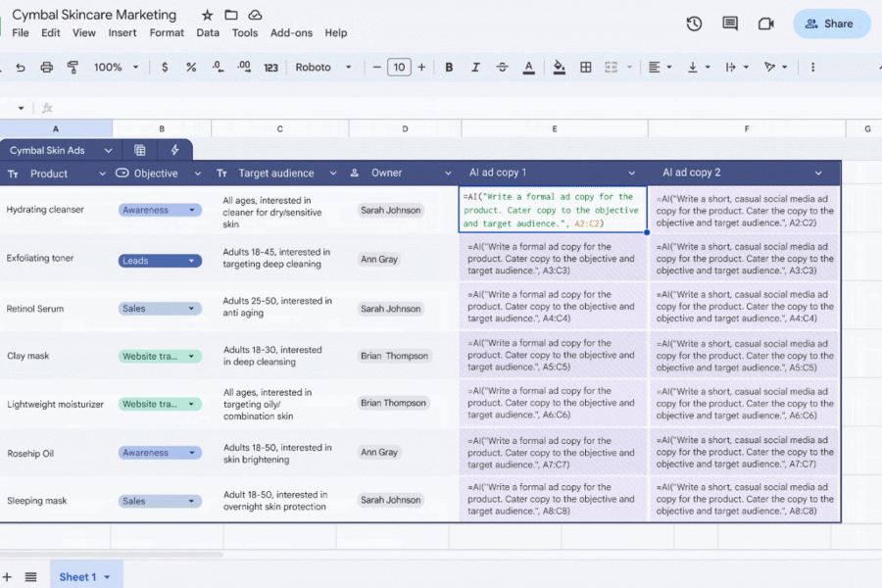Open Awareness chip for Hydrating cleanser

pyautogui.click(x=160, y=210)
